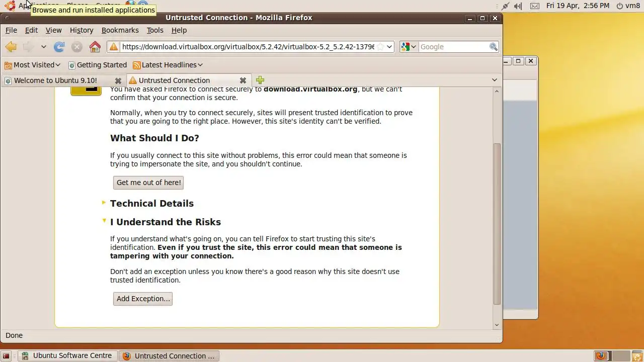Image resolution: width=644 pixels, height=362 pixels.
Task: Minimize the Firefox window
Action: (x=470, y=18)
